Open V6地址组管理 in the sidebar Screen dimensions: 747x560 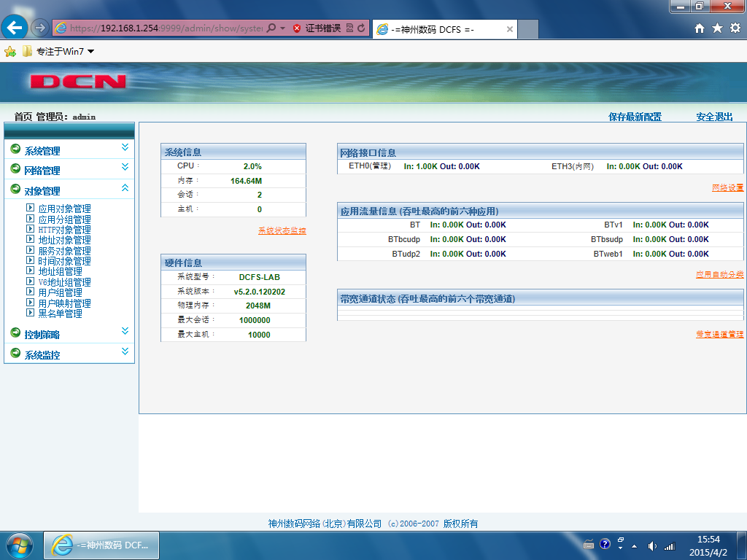(x=64, y=282)
